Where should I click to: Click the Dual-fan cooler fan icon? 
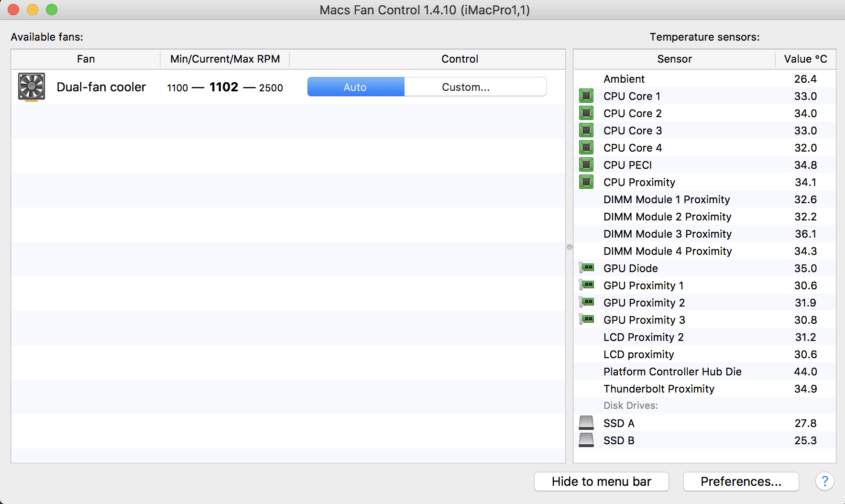click(32, 87)
